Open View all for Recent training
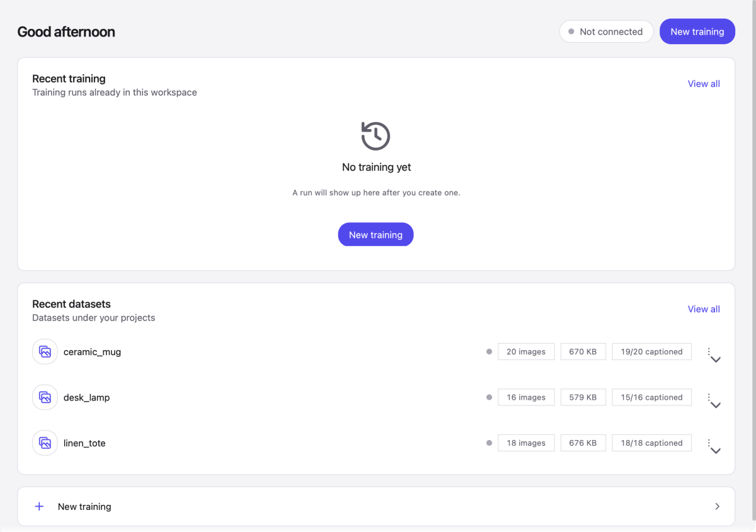The image size is (756, 532). click(x=704, y=84)
